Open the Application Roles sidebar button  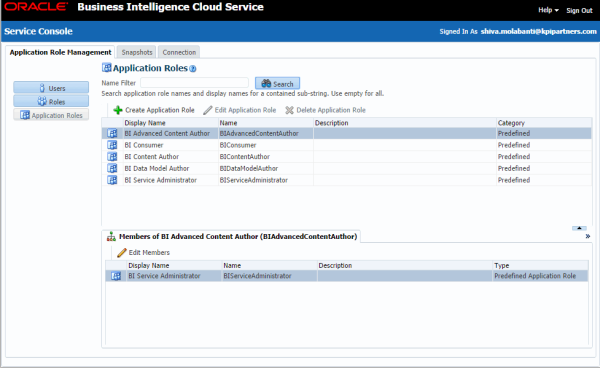coord(51,115)
